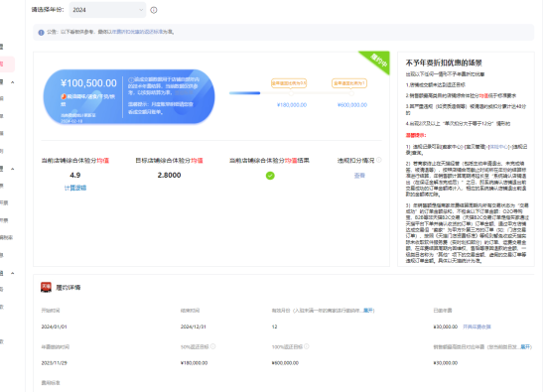The width and height of the screenshot is (546, 392).
Task: Click 查看 link under violation points
Action: (x=359, y=176)
